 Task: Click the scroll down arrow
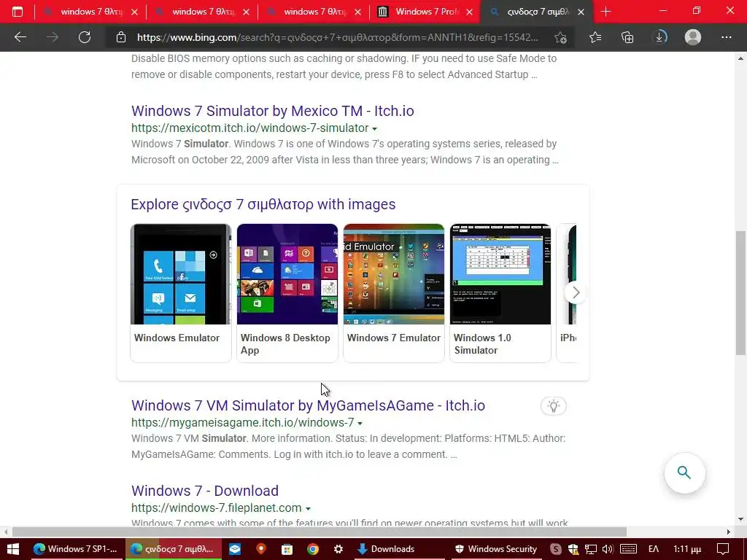(740, 519)
